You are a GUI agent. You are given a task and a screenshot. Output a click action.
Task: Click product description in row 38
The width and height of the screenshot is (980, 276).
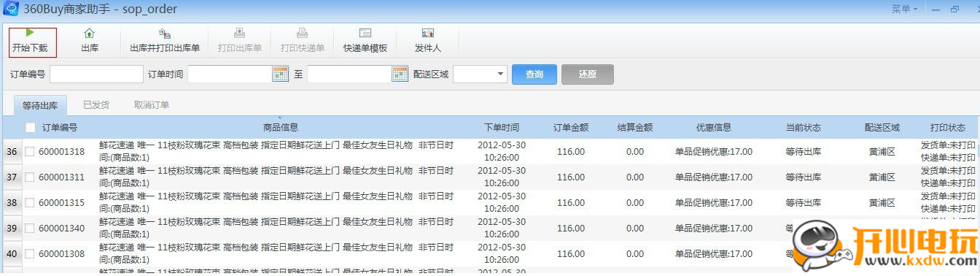point(276,203)
